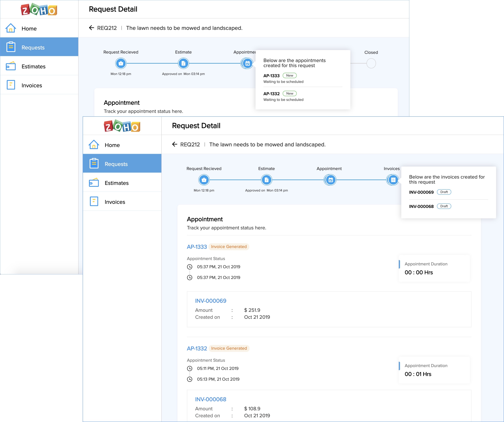504x422 pixels.
Task: Go to Invoices in upper sidebar
Action: (x=32, y=85)
